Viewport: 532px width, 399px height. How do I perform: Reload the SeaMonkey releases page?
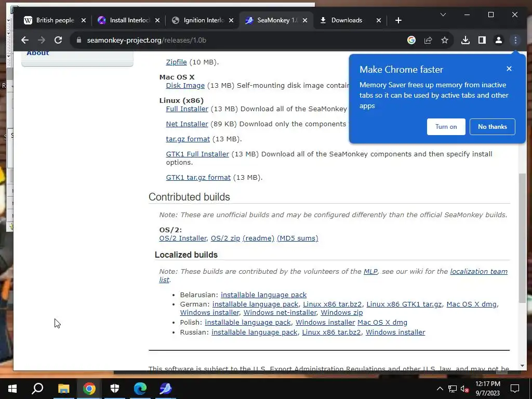[58, 40]
